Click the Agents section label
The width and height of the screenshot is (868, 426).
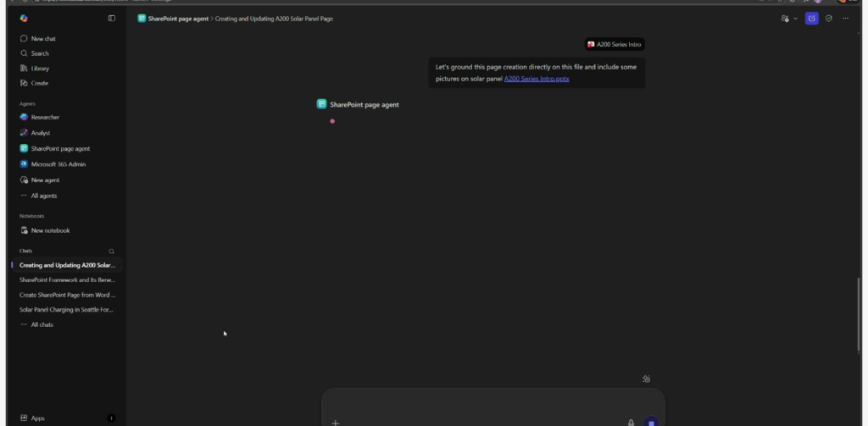[x=27, y=104]
